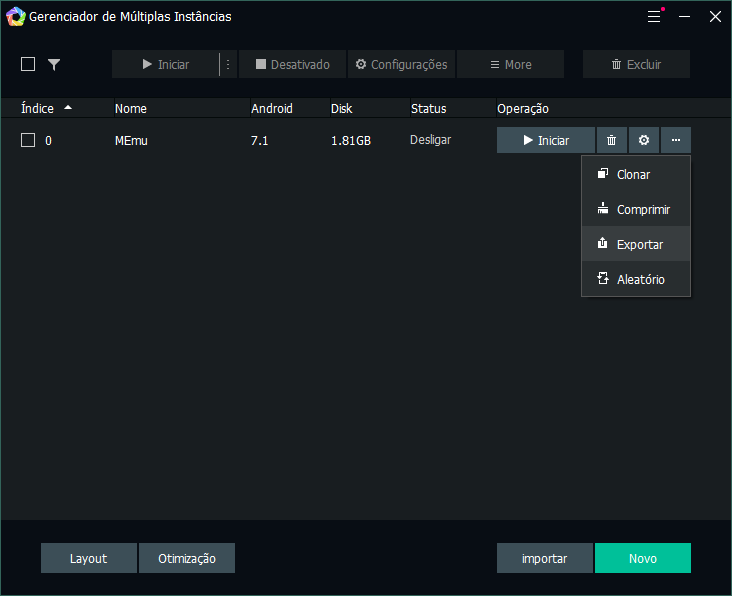Sort by Índice column arrow

68,107
